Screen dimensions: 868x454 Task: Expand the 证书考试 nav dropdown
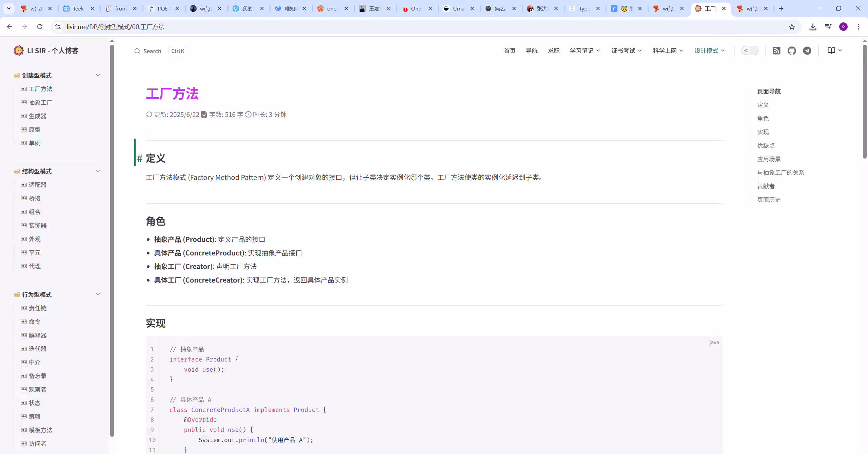627,50
